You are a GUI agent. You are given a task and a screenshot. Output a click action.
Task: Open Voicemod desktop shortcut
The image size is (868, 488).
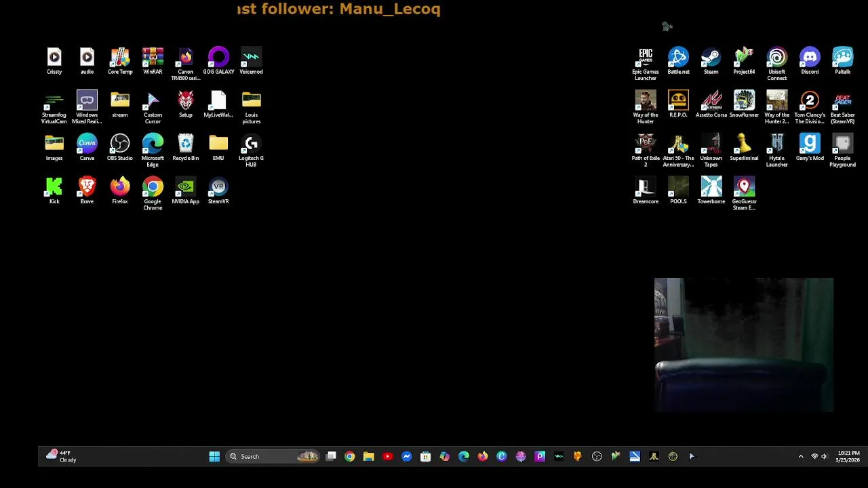coord(251,61)
